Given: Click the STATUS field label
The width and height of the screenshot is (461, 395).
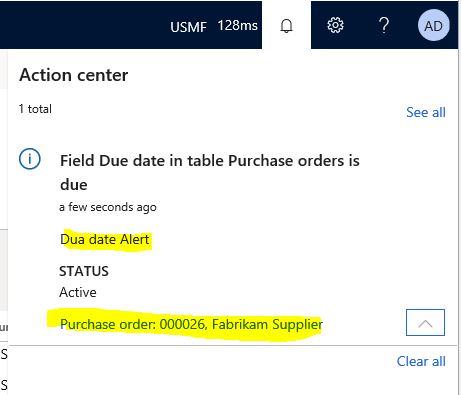Looking at the screenshot, I should coord(84,271).
